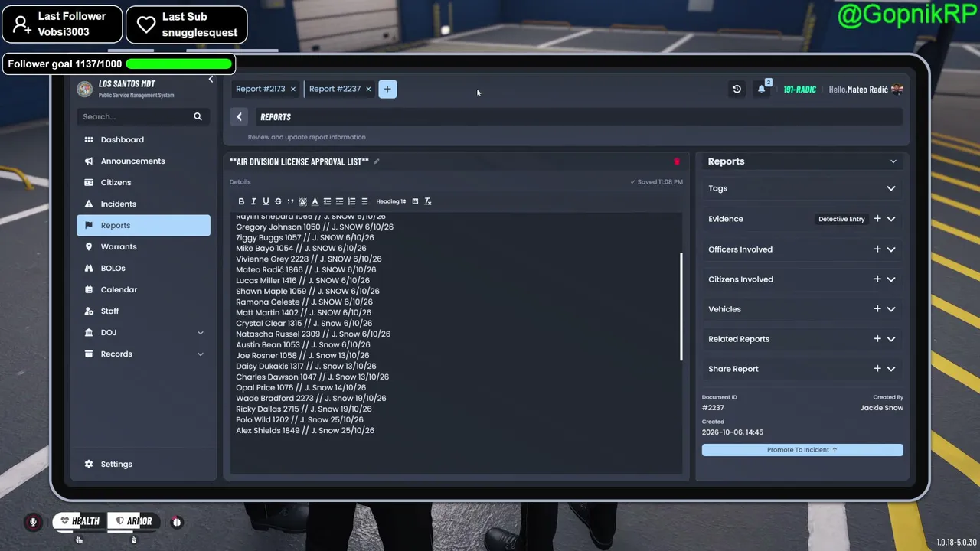Open the notifications bell
980x551 pixels.
click(762, 90)
